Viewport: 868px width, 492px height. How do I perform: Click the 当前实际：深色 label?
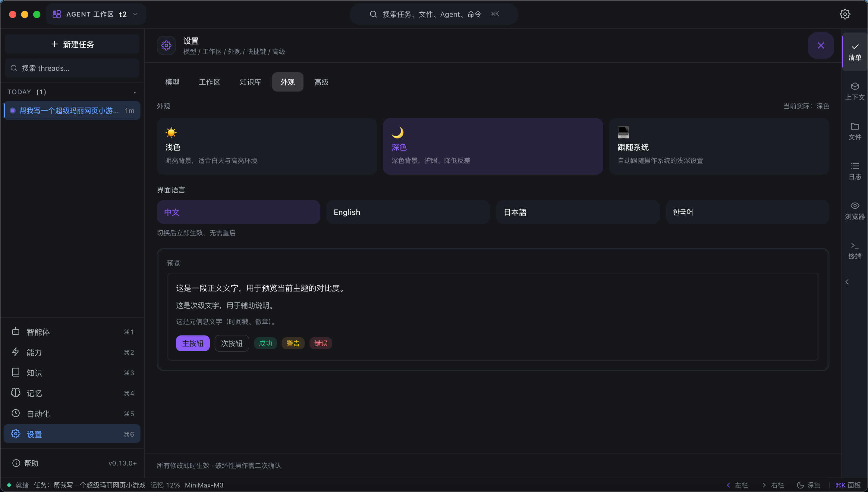pos(806,106)
